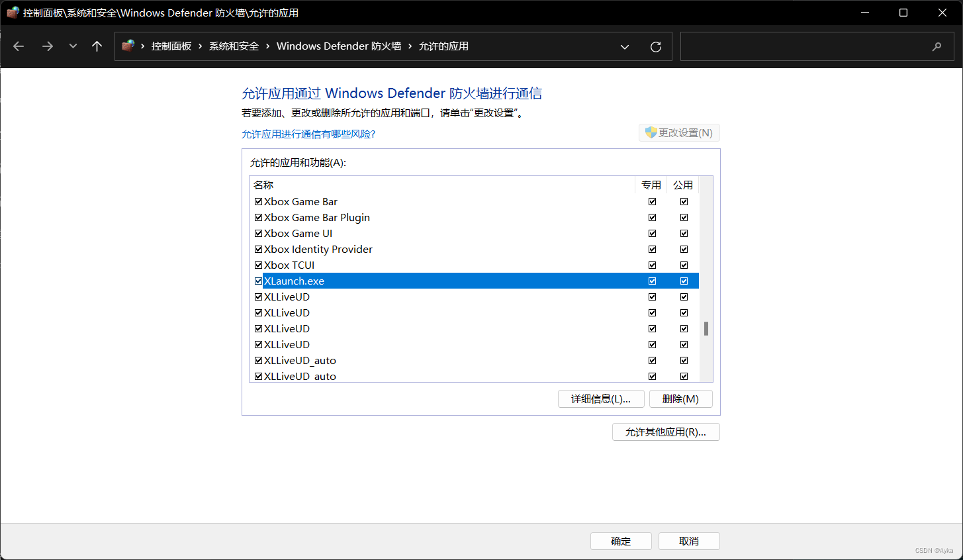This screenshot has width=963, height=560.
Task: Minimize the firewall window
Action: click(x=865, y=13)
